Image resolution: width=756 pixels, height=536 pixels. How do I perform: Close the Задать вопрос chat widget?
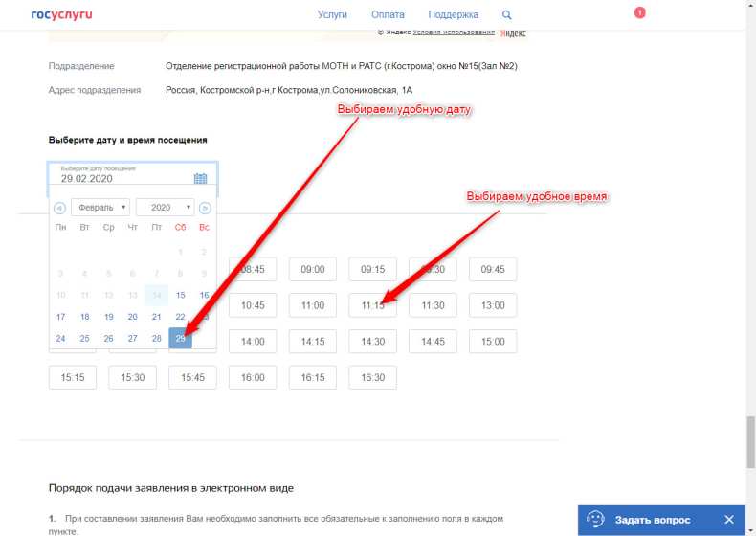pos(729,520)
